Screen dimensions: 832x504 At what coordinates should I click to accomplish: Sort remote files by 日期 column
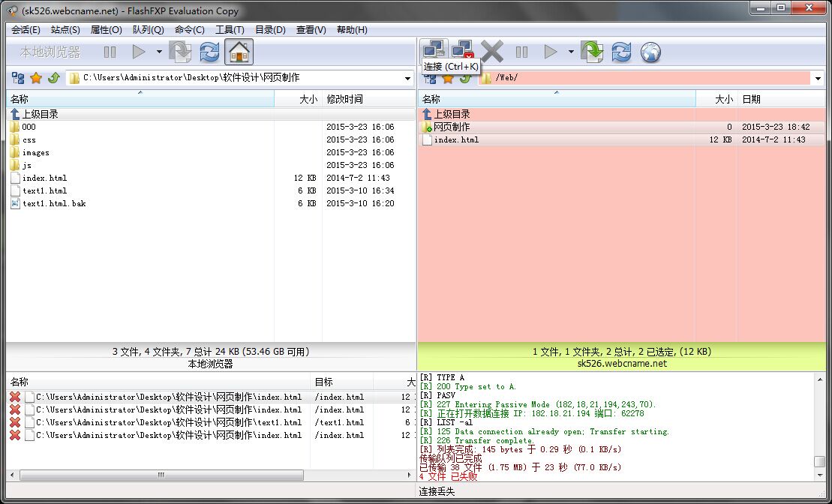782,99
